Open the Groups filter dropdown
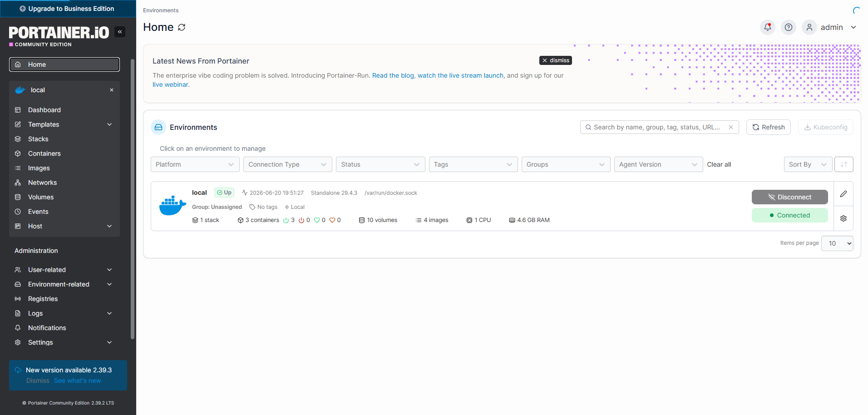 click(x=566, y=164)
